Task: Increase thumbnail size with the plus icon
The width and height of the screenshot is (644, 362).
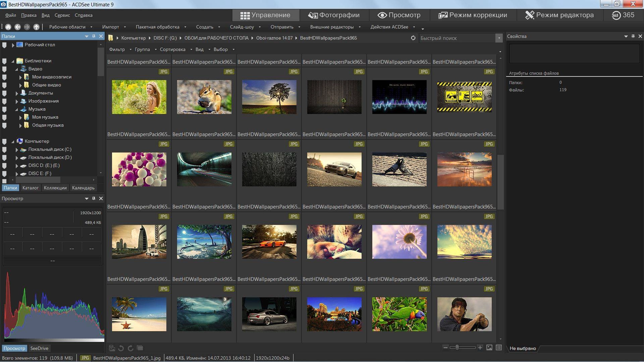Action: point(480,347)
